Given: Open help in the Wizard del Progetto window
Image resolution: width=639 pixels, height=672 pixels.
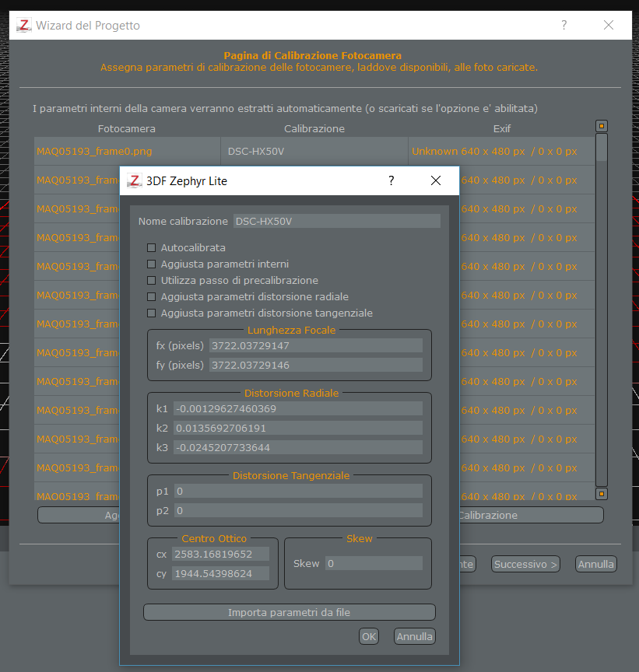Looking at the screenshot, I should coord(564,26).
